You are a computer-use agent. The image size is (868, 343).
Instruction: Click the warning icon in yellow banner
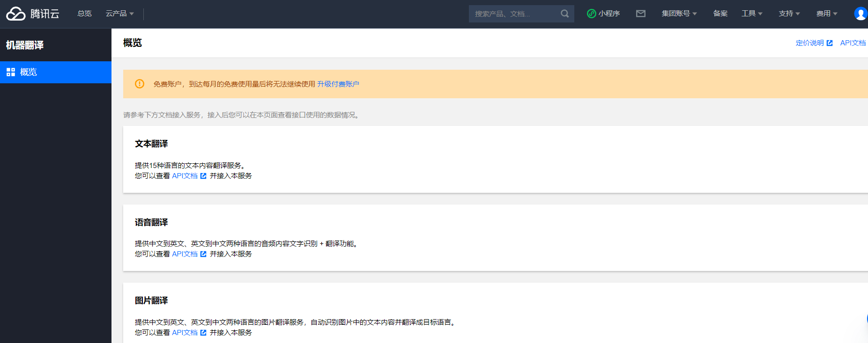click(140, 84)
